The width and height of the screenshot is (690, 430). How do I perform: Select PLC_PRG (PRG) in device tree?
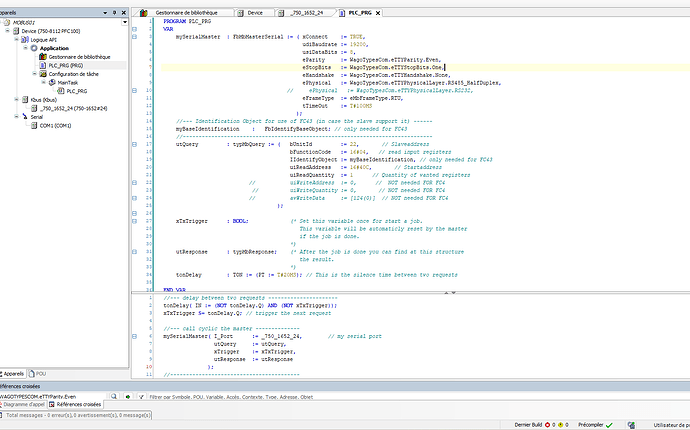[x=66, y=65]
